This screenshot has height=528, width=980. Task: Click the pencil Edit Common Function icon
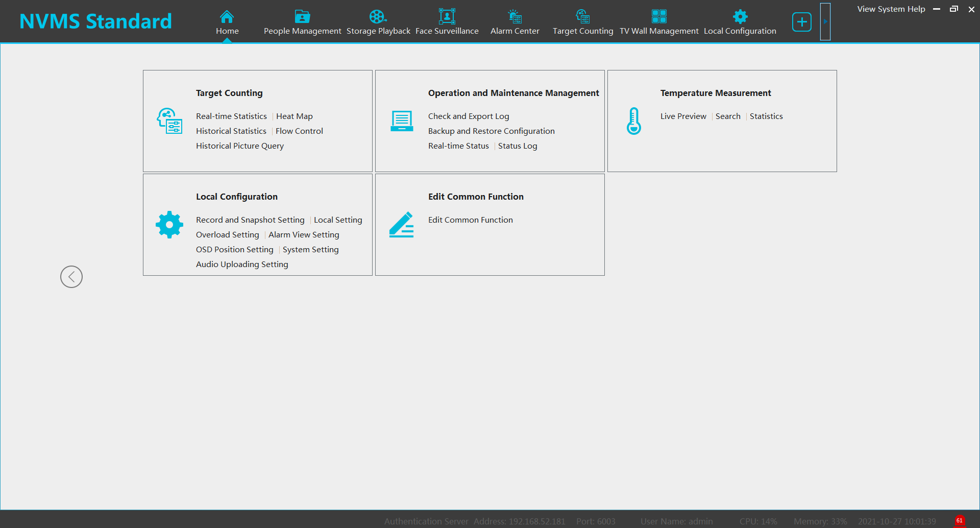pos(401,225)
